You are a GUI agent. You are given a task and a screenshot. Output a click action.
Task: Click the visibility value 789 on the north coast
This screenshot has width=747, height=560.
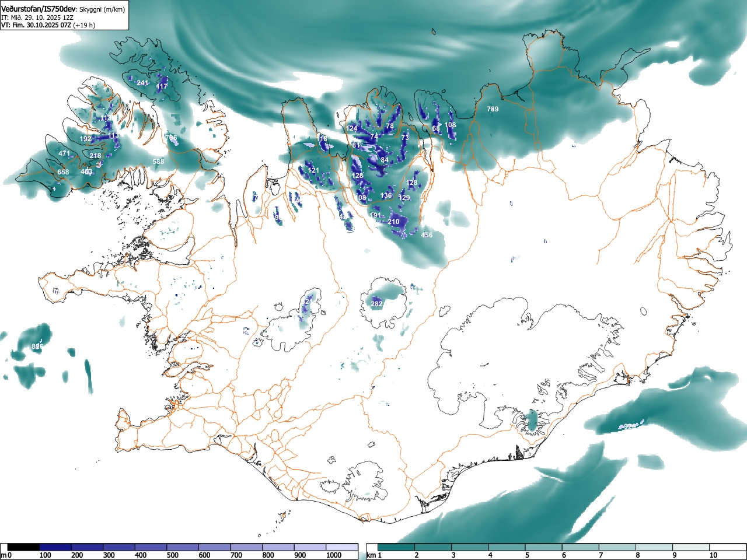493,109
